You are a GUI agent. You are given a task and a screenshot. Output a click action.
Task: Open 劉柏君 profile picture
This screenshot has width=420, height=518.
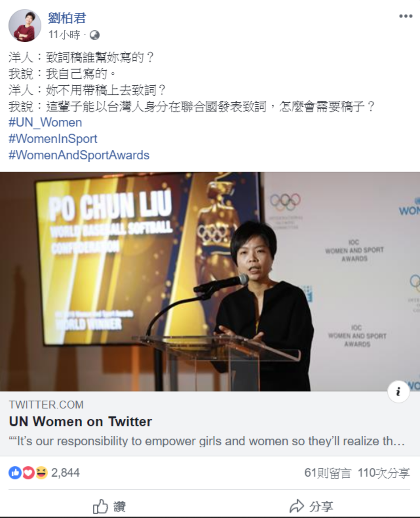pyautogui.click(x=25, y=26)
